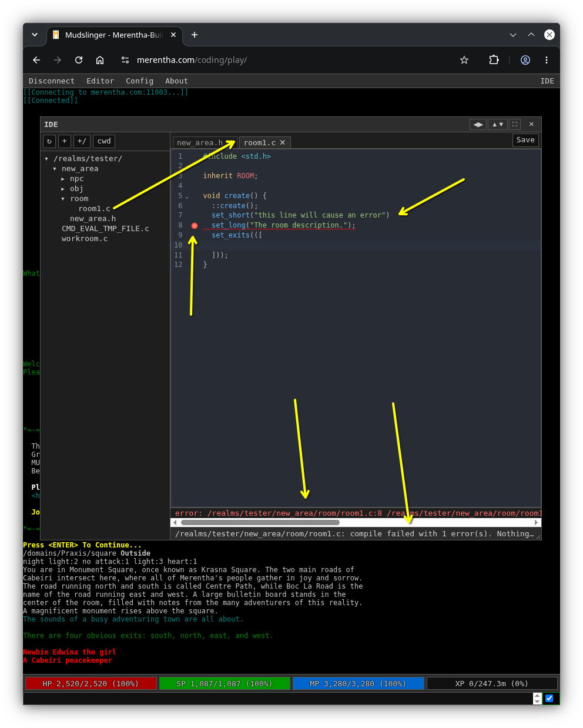Click the error output horizontal scrollbar

pyautogui.click(x=260, y=522)
